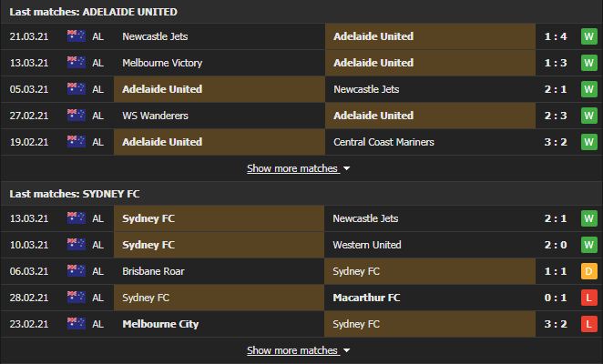Screen dimensions: 603x364
Task: Click W badge for Sydney FC vs Newcastle Jets
Action: click(588, 218)
